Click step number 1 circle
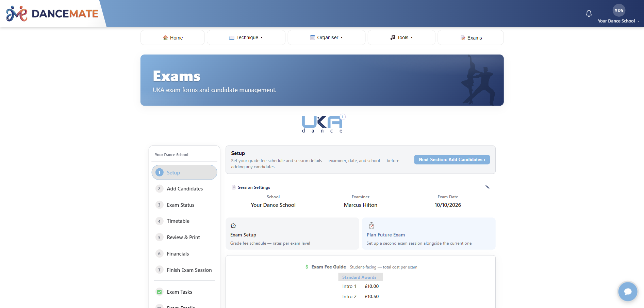This screenshot has width=644, height=308. point(159,172)
